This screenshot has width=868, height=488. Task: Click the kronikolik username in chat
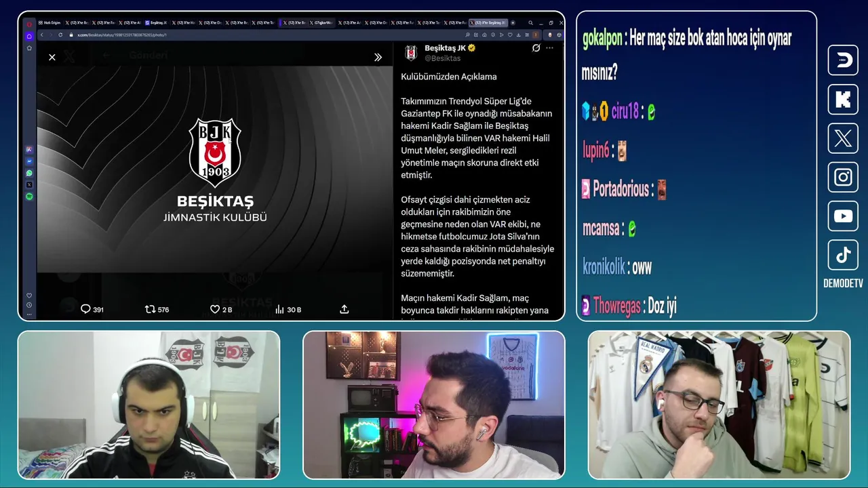(x=604, y=267)
